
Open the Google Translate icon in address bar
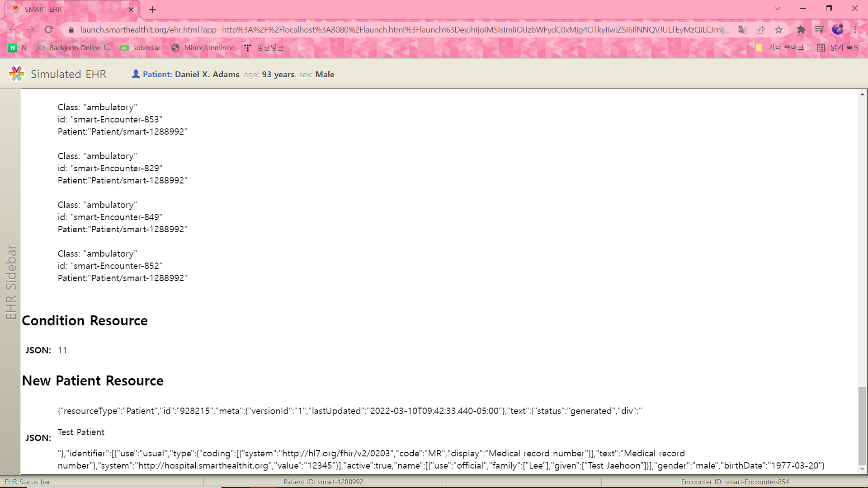coord(742,30)
